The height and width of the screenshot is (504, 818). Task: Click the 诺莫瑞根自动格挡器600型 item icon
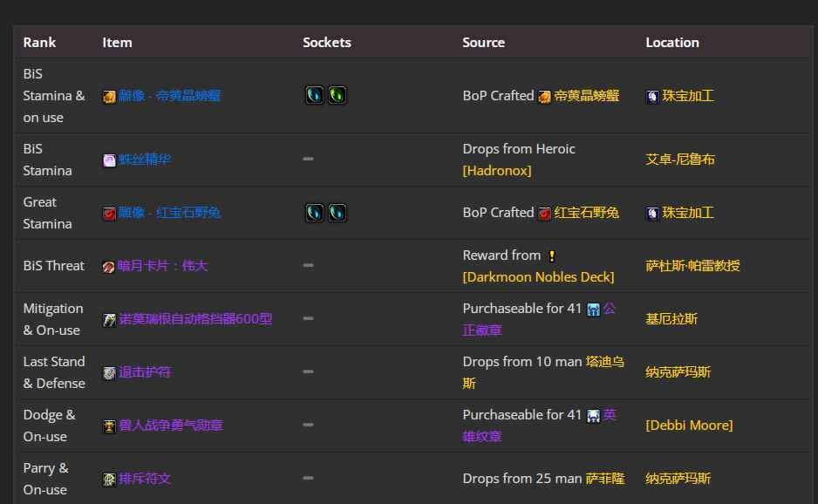[109, 320]
